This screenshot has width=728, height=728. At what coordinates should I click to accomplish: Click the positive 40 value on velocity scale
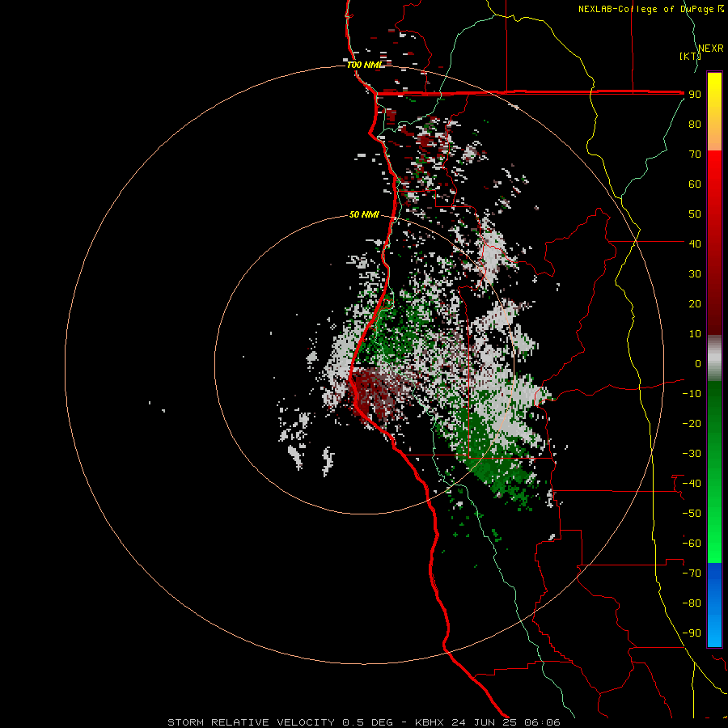[x=695, y=243]
